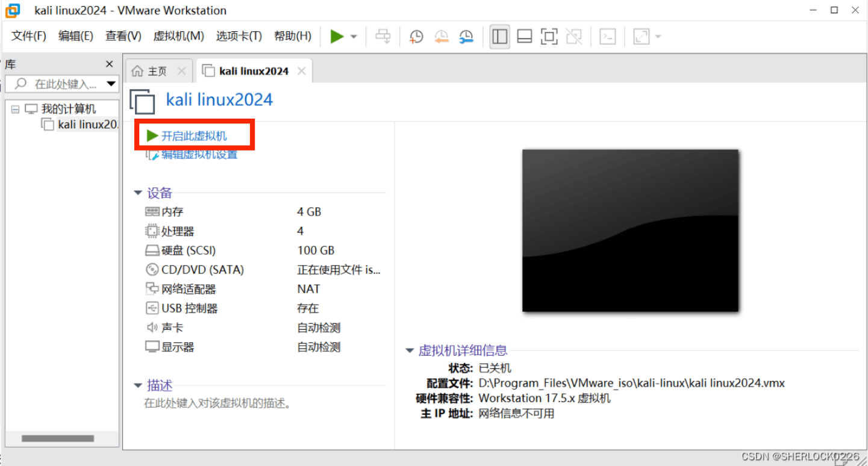Open the power options dropdown arrow

click(354, 37)
